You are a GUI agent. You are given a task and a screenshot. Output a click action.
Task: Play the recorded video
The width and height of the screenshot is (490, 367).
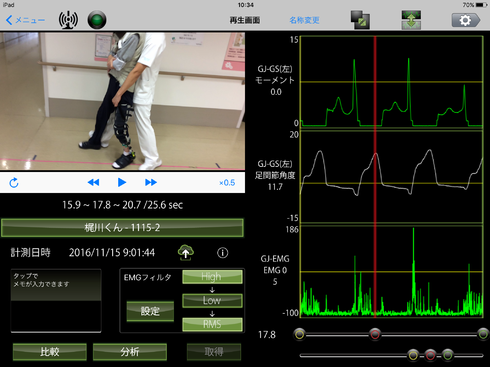point(122,182)
